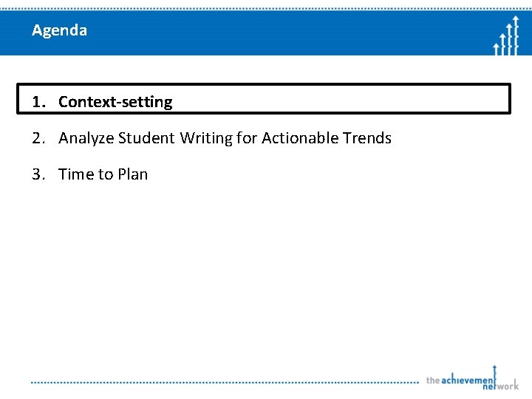Click the dotted line at the slide bottom

(x=222, y=382)
